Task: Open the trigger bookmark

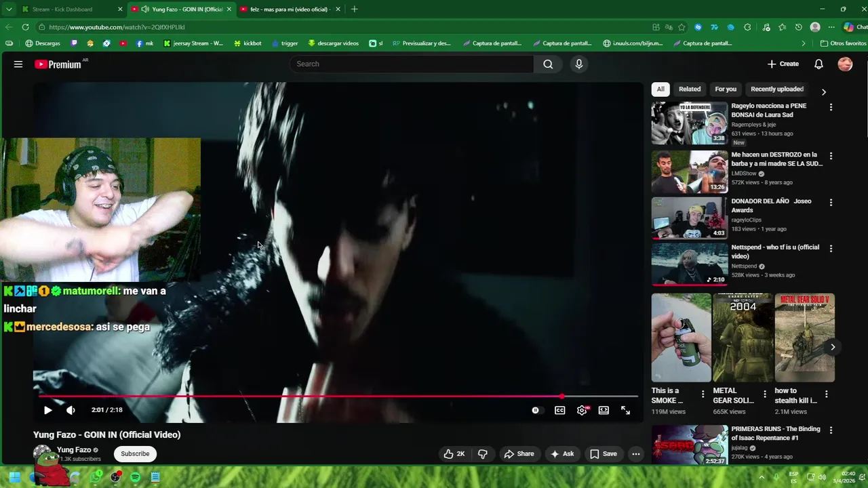Action: click(285, 43)
